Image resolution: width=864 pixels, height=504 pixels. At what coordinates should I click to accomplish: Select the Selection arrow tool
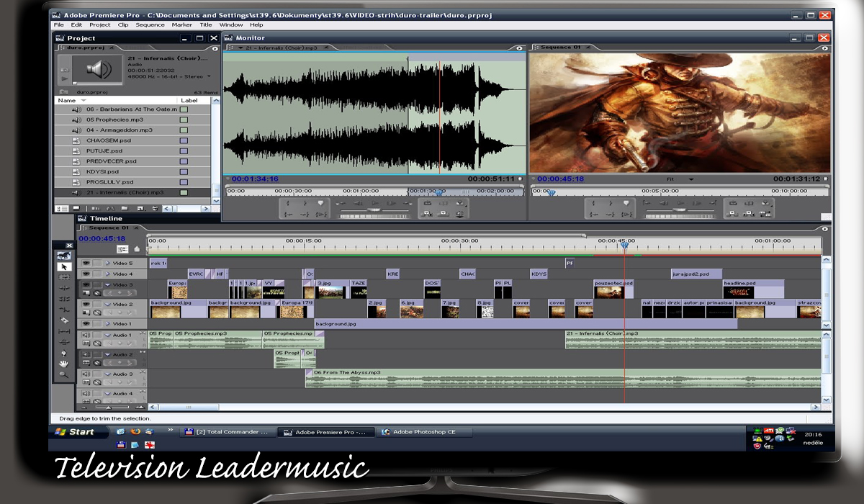(64, 266)
